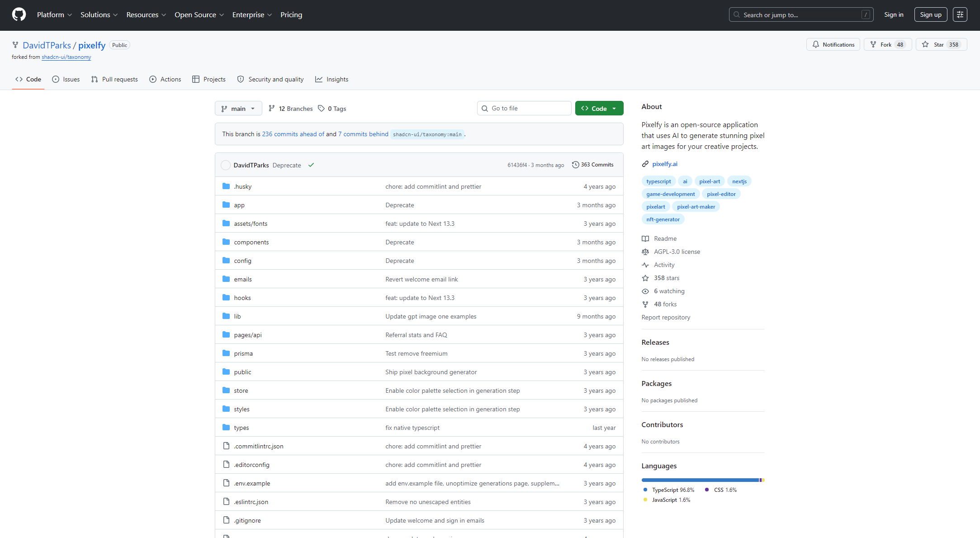The width and height of the screenshot is (980, 538).
Task: Open the lib folder
Action: tap(237, 316)
